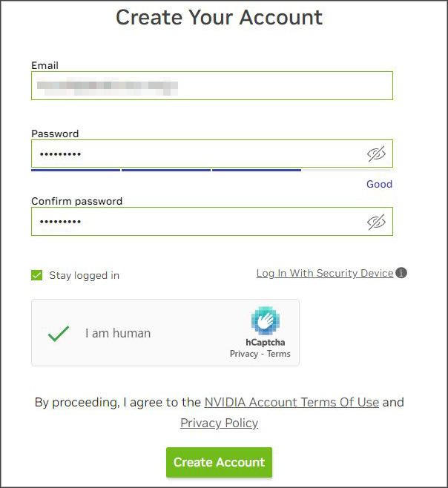Open NVIDIA Account Terms Of Use link
Viewport: 448px width, 488px height.
tap(291, 402)
